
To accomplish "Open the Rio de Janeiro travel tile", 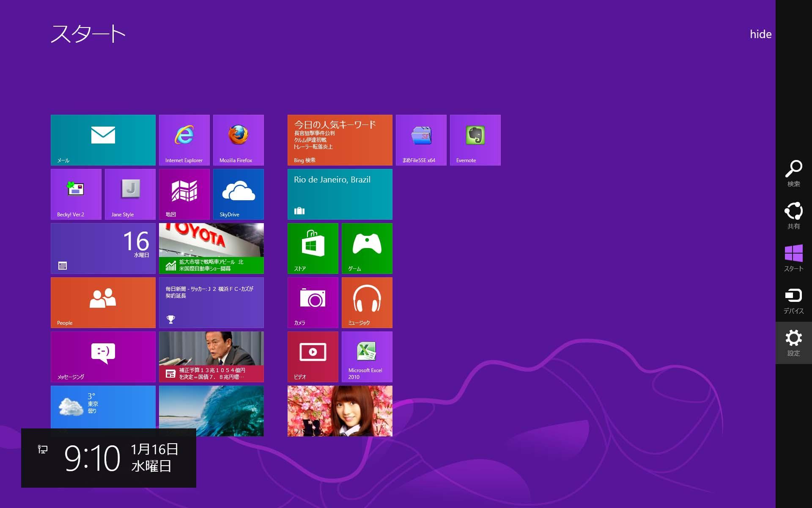I will click(x=340, y=194).
